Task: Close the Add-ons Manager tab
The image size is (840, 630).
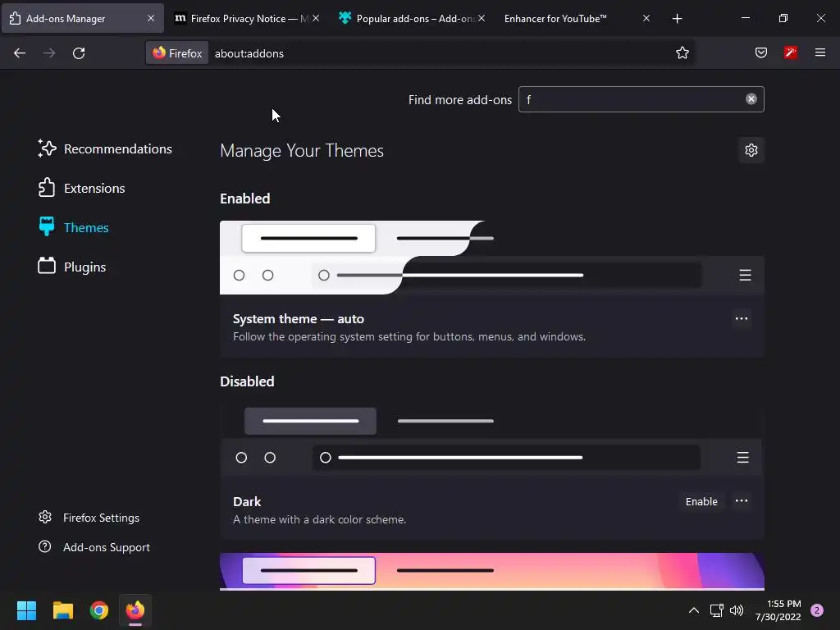Action: tap(151, 18)
